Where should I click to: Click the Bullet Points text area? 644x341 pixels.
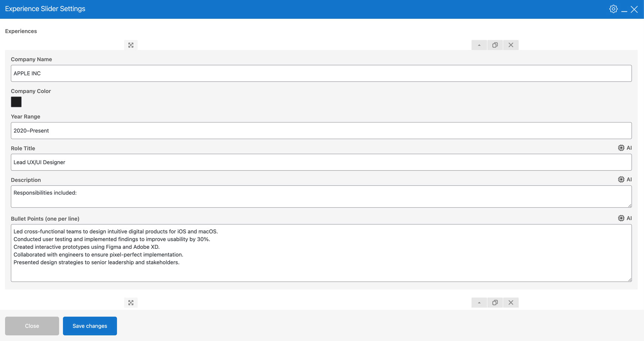pyautogui.click(x=321, y=253)
